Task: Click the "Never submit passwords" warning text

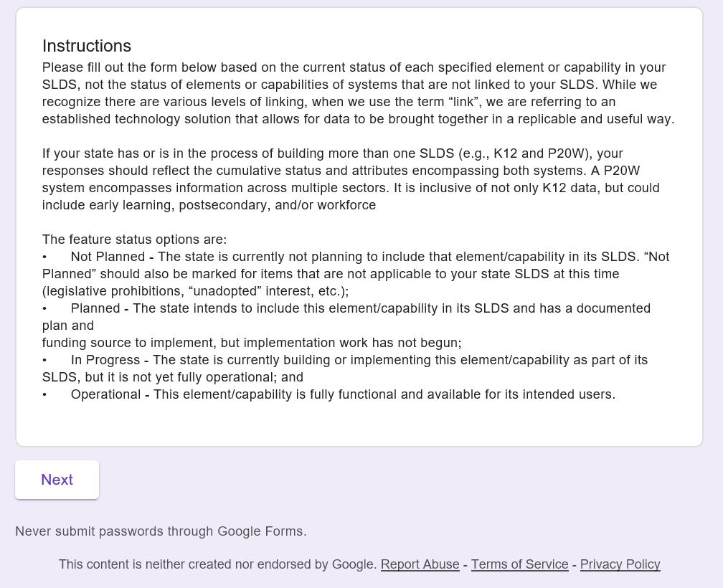Action: point(161,531)
